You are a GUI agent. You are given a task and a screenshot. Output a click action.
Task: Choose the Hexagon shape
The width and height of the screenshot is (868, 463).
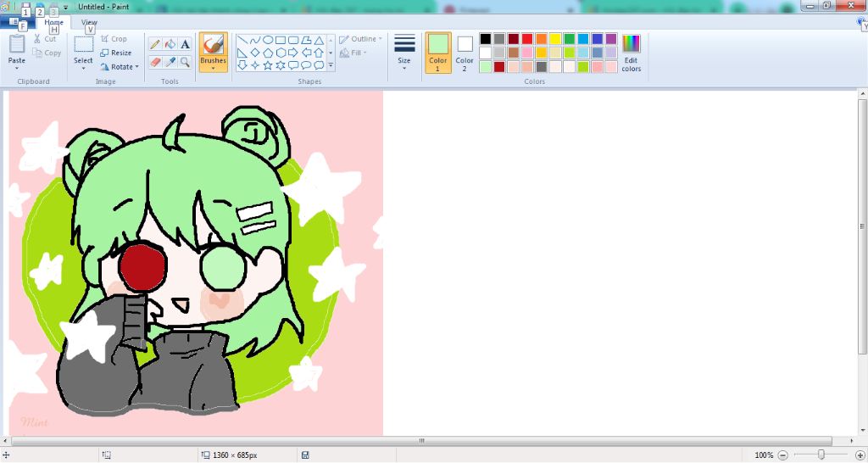point(281,53)
